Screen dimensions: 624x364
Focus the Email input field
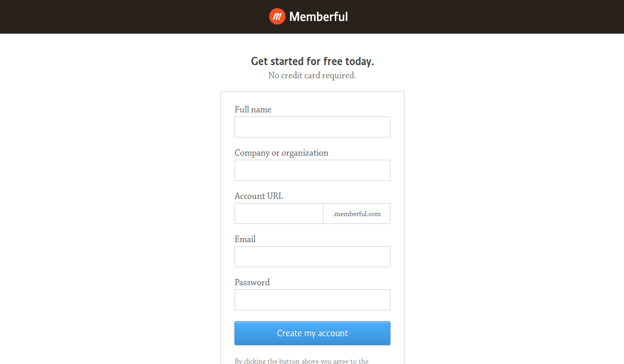pos(312,257)
